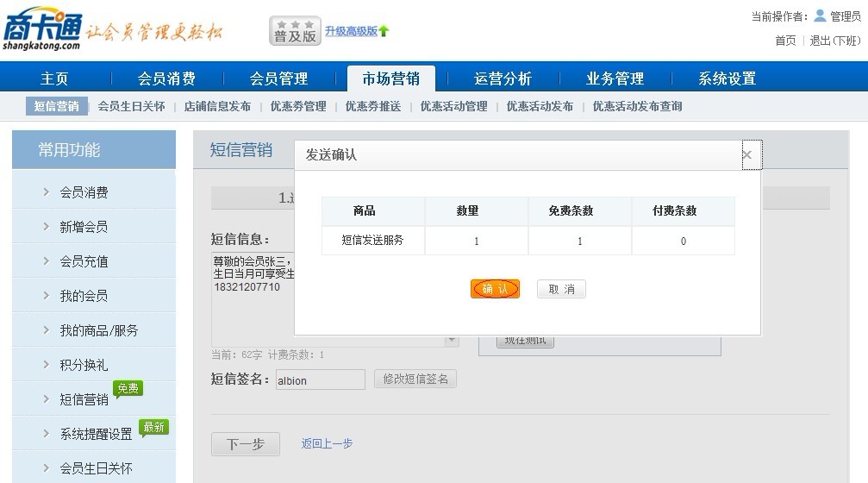Open the 优惠券管理 submenu item
Viewport: 868px width, 483px height.
click(298, 107)
